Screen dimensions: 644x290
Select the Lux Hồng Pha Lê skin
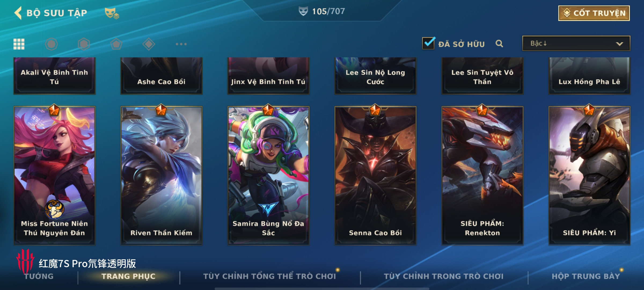pyautogui.click(x=589, y=76)
